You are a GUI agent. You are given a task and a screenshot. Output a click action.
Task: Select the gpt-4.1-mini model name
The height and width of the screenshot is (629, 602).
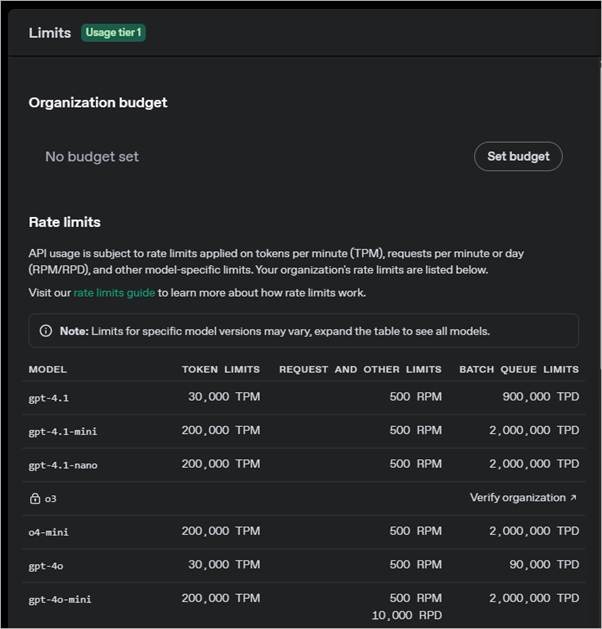tap(63, 432)
